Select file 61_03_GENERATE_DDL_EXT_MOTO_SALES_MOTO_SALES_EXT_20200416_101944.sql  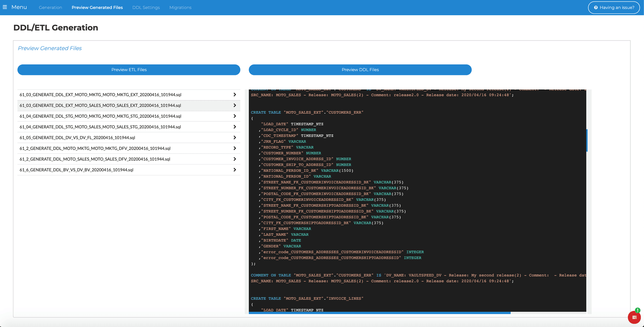point(129,105)
